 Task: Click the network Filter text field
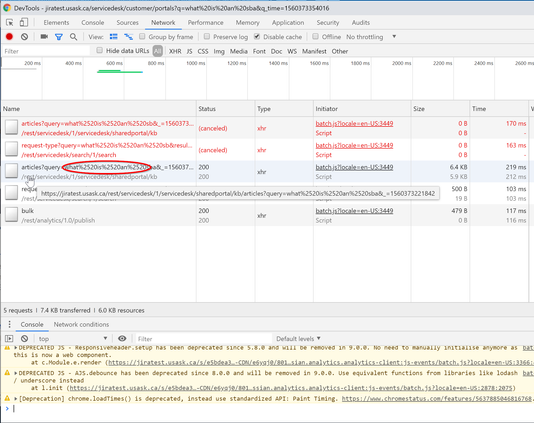pos(46,51)
